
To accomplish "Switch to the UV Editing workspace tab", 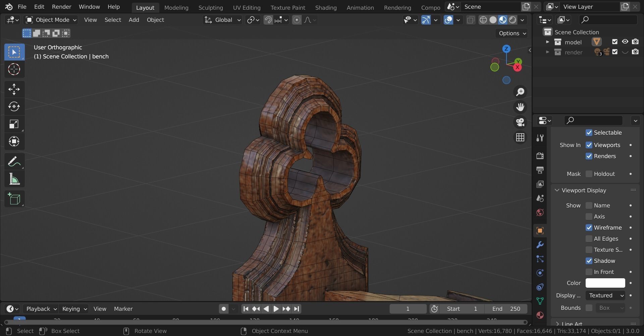I will 247,7.
